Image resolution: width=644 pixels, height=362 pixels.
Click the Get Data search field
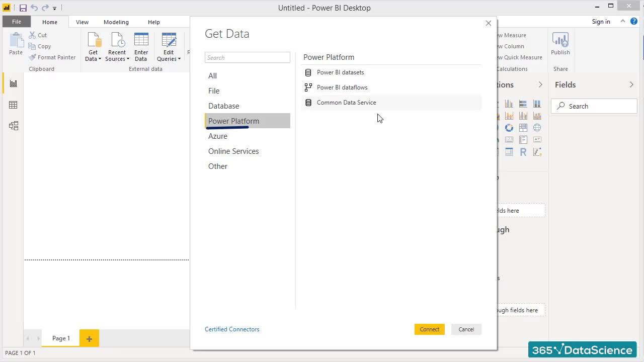[x=248, y=57]
